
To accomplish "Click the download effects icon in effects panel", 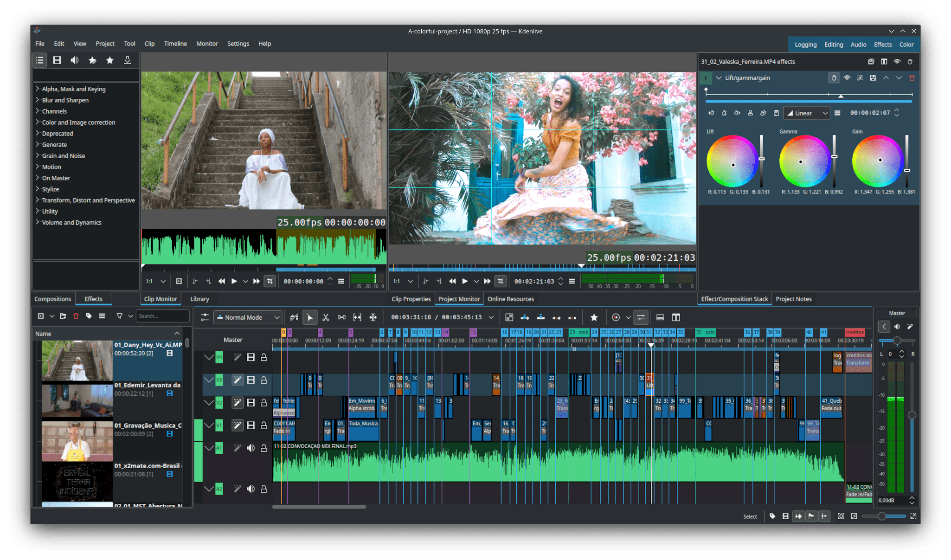I will (127, 60).
